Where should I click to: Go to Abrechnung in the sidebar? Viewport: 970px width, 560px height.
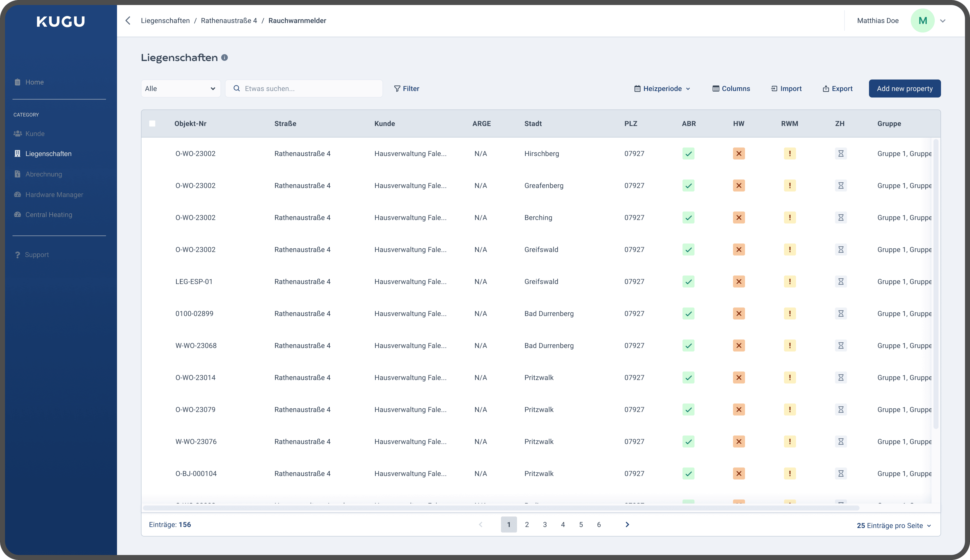click(43, 174)
